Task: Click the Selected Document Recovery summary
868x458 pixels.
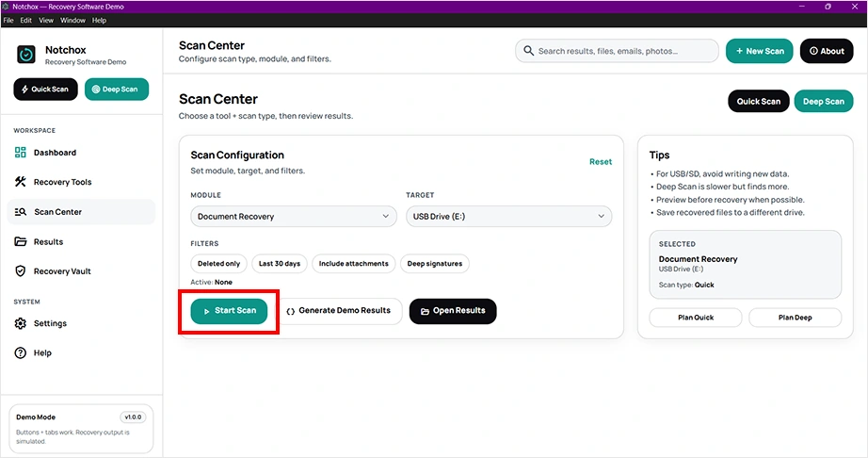Action: click(x=745, y=265)
